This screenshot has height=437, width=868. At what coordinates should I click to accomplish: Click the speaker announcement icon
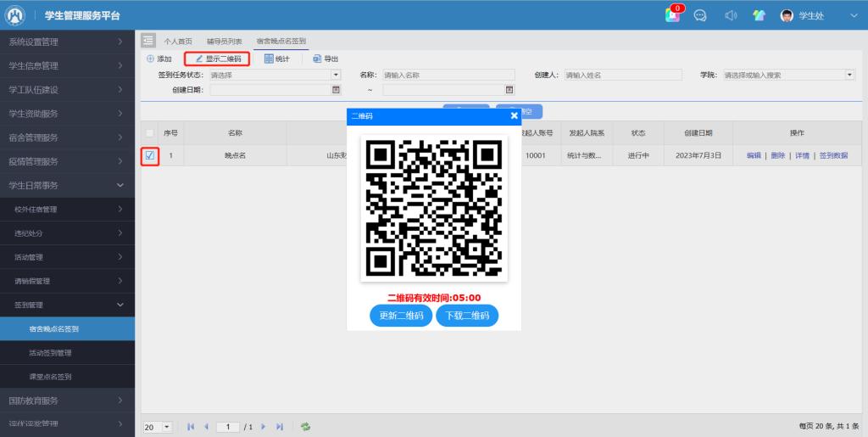(x=730, y=16)
